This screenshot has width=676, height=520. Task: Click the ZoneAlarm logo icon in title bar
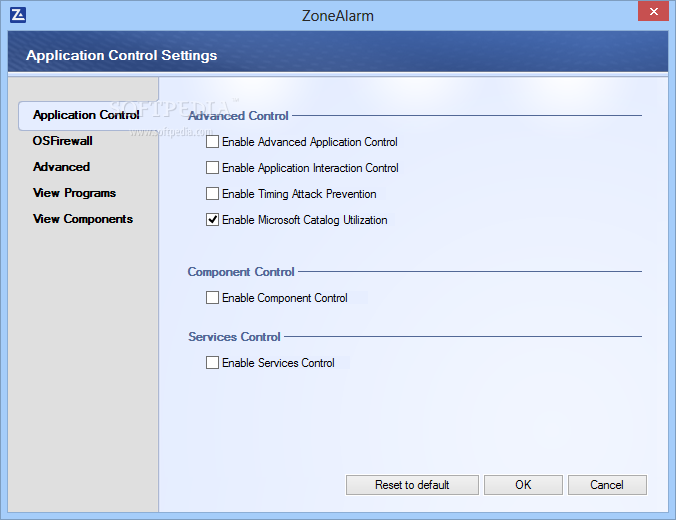(x=18, y=15)
